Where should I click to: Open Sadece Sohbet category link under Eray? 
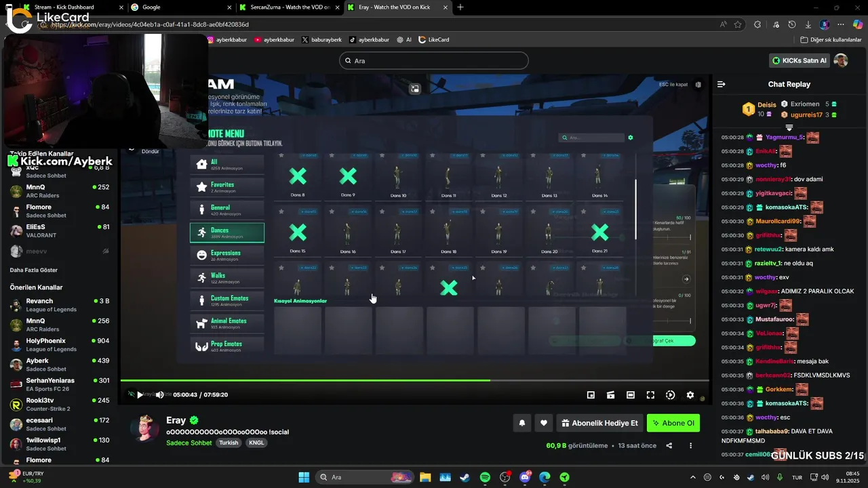(189, 443)
